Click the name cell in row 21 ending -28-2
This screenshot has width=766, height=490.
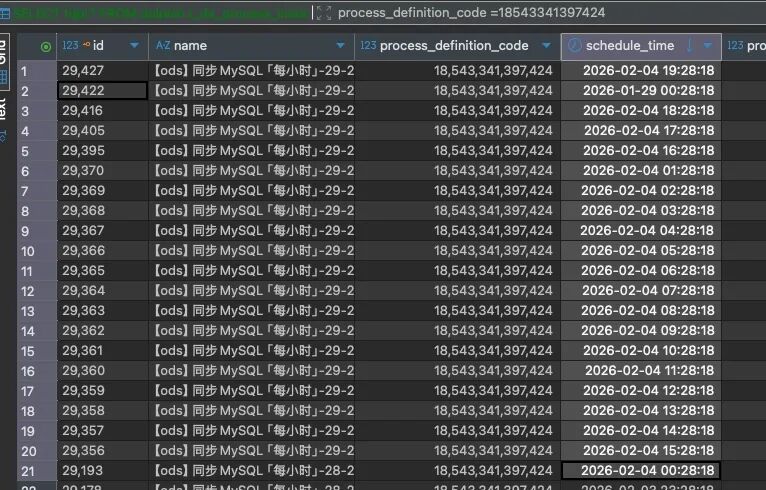point(251,471)
